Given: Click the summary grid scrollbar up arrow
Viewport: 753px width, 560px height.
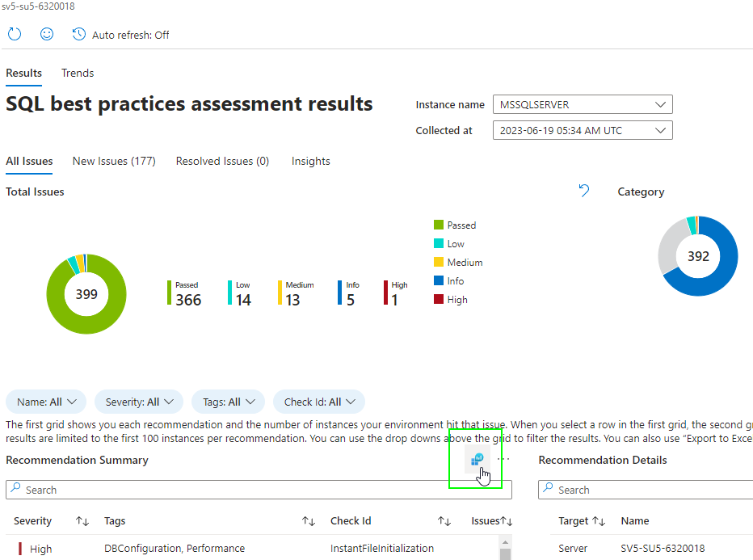Looking at the screenshot, I should click(505, 542).
